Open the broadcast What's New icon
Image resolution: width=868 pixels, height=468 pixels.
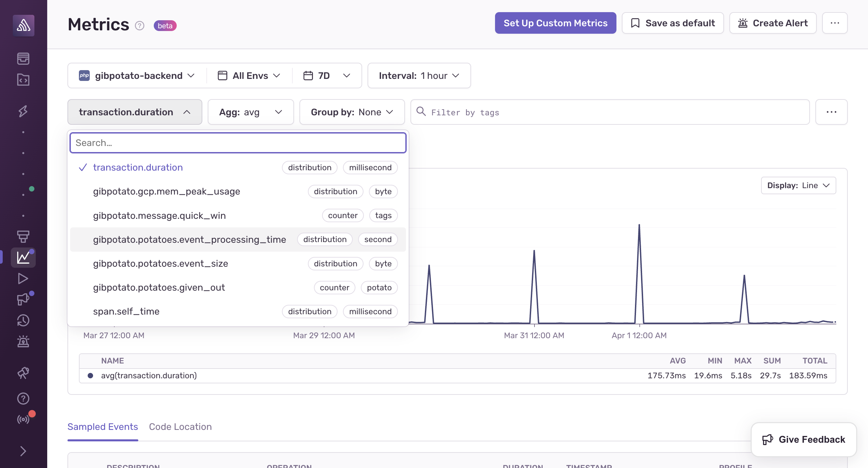(23, 419)
